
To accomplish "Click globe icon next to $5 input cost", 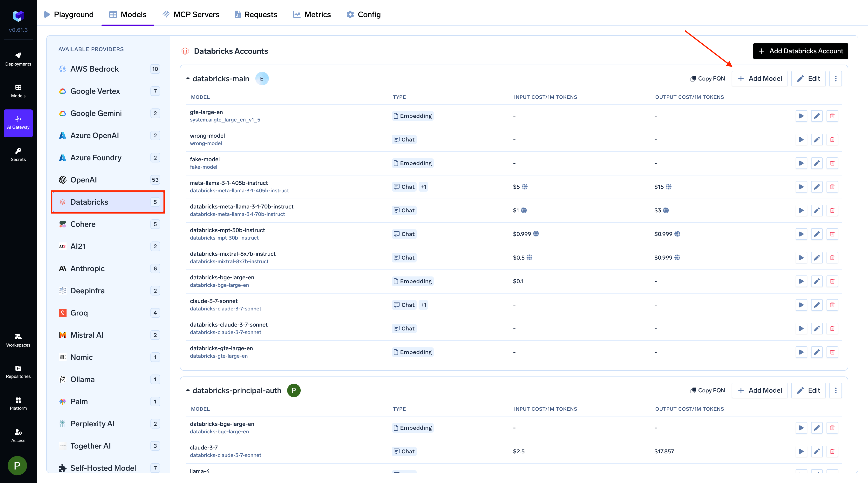I will pos(525,187).
